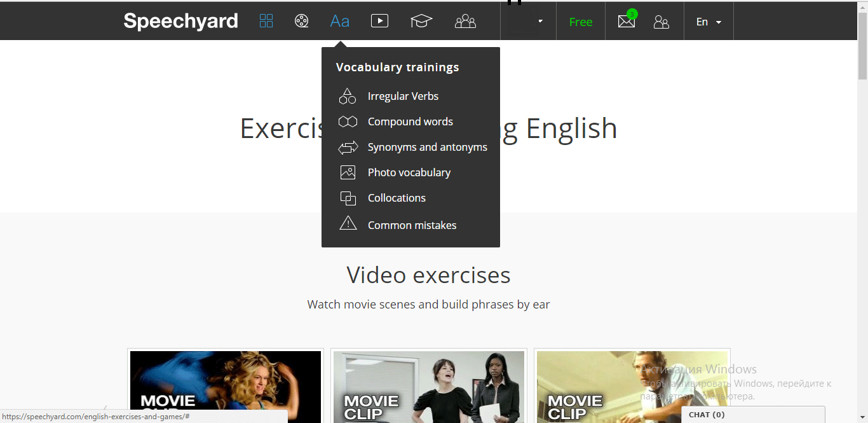Expand the user account dropdown arrow

(540, 21)
